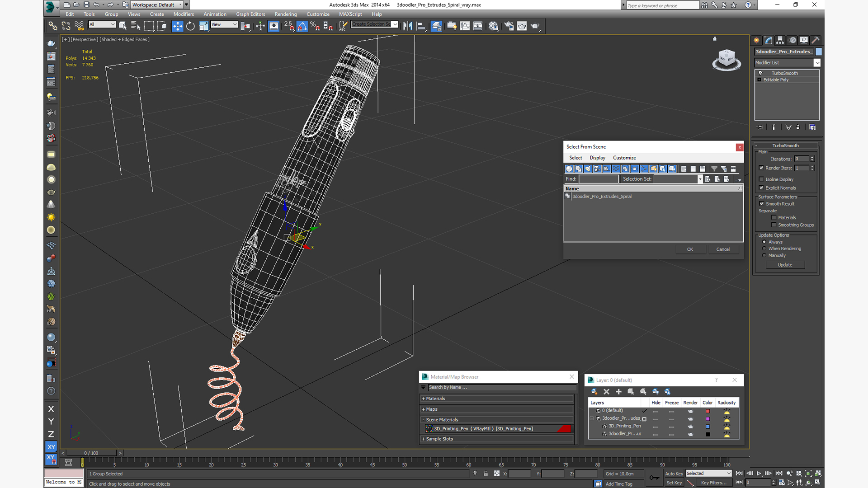
Task: Select the Always update radio option
Action: (764, 242)
